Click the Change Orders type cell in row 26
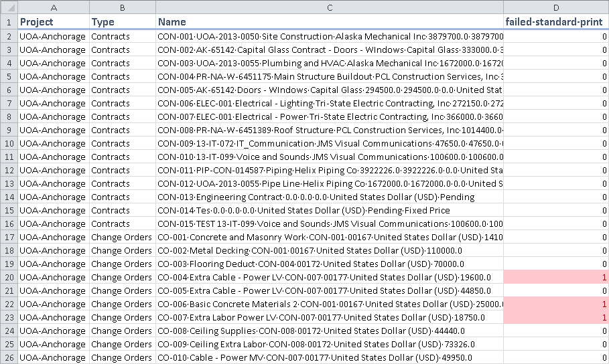 (123, 357)
